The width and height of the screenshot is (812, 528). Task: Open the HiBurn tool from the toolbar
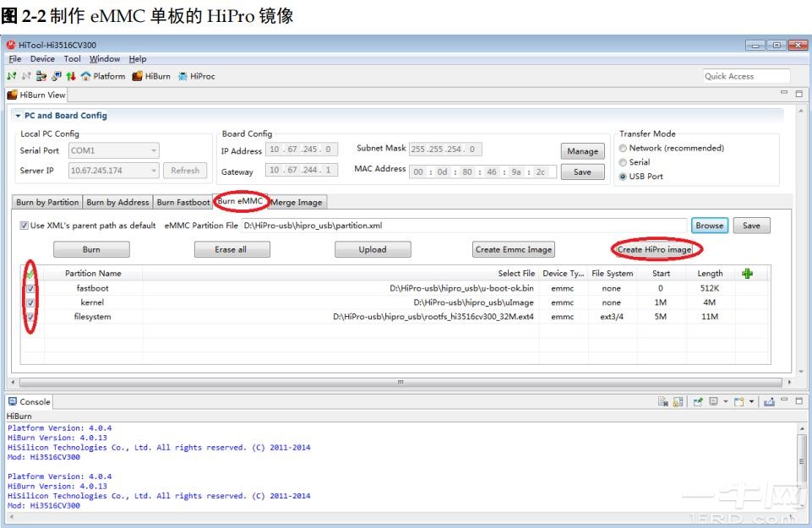point(152,76)
